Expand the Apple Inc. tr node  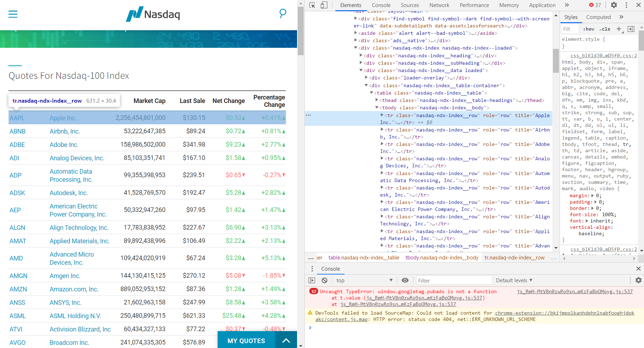tap(382, 115)
